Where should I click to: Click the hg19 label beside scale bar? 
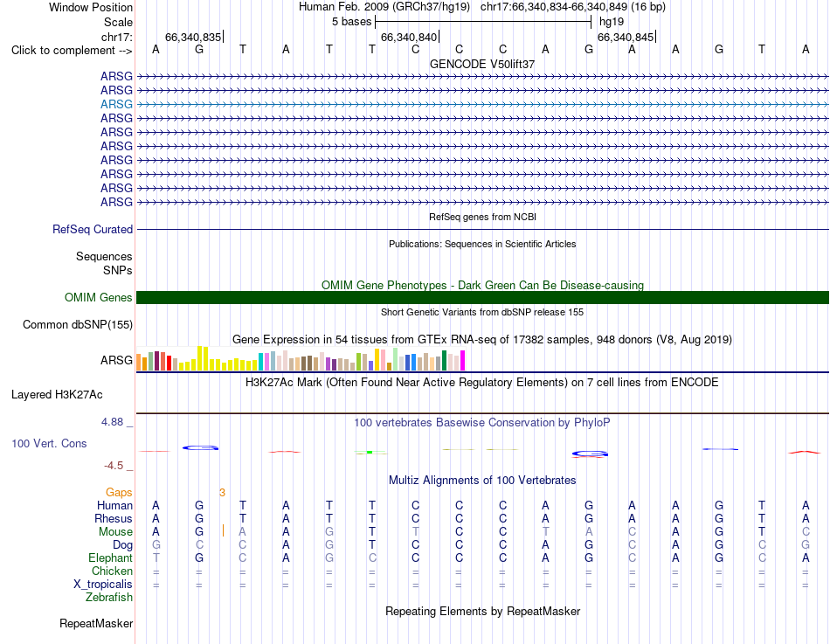[612, 22]
